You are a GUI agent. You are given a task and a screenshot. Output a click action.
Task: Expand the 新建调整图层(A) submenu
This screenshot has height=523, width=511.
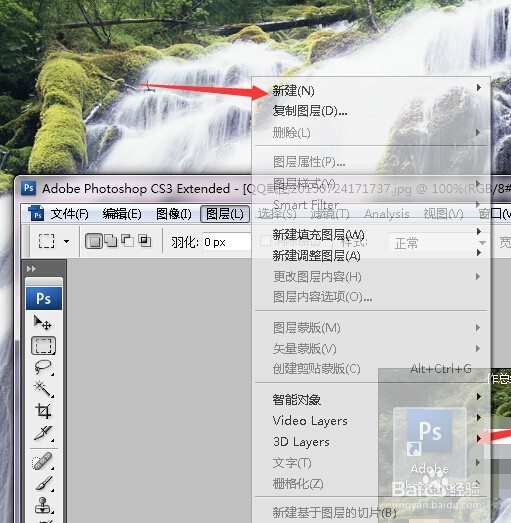click(x=371, y=255)
